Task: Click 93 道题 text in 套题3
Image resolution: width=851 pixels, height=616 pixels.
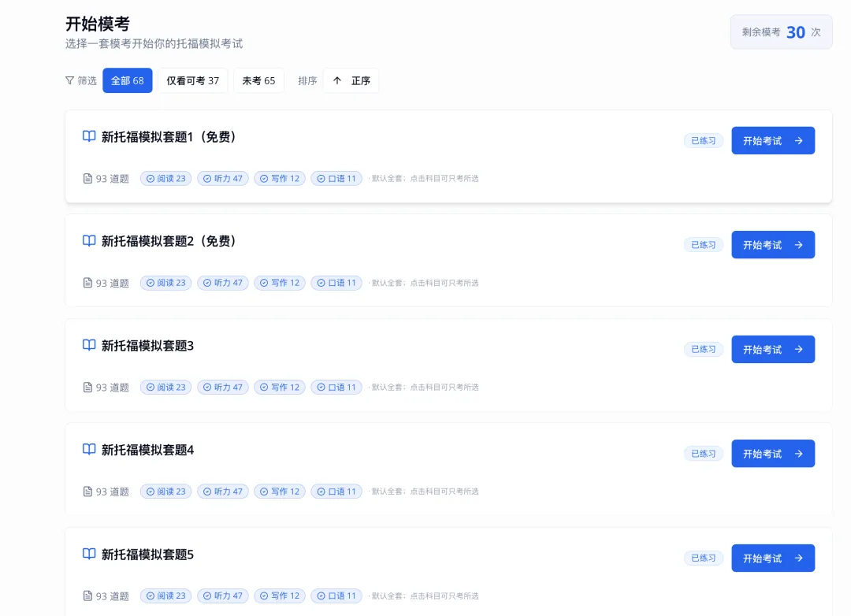Action: point(113,387)
